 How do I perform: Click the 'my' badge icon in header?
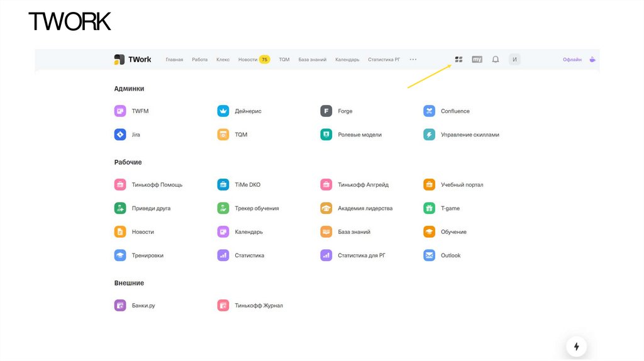point(477,60)
